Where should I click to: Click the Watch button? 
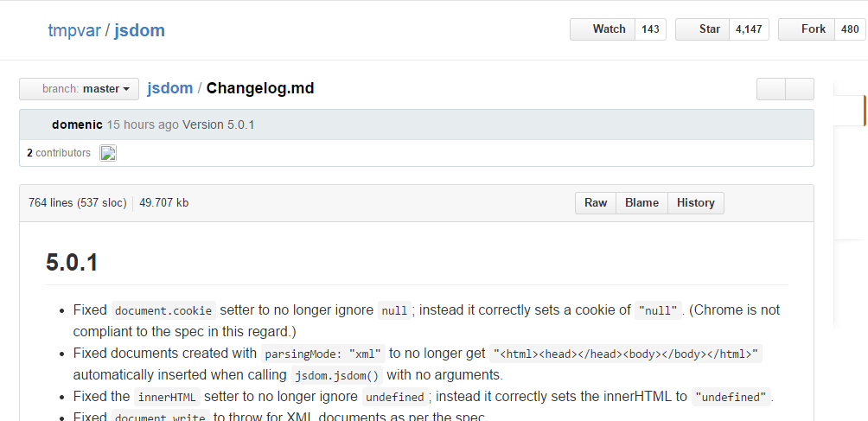point(603,29)
